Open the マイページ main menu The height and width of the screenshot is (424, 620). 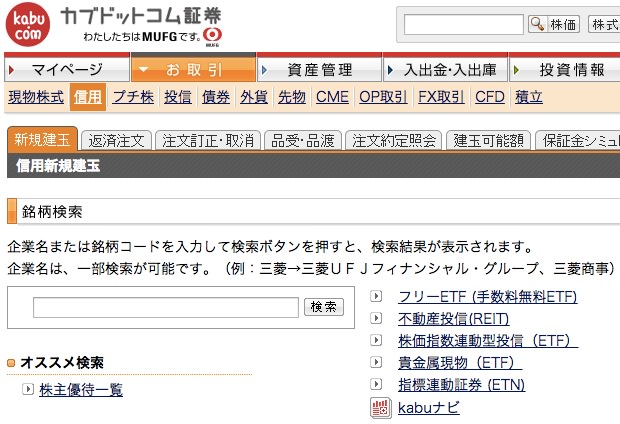[x=67, y=68]
